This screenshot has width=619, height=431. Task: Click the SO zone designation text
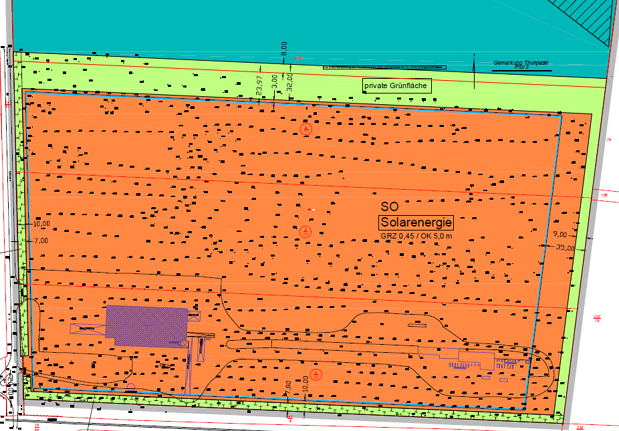click(389, 204)
